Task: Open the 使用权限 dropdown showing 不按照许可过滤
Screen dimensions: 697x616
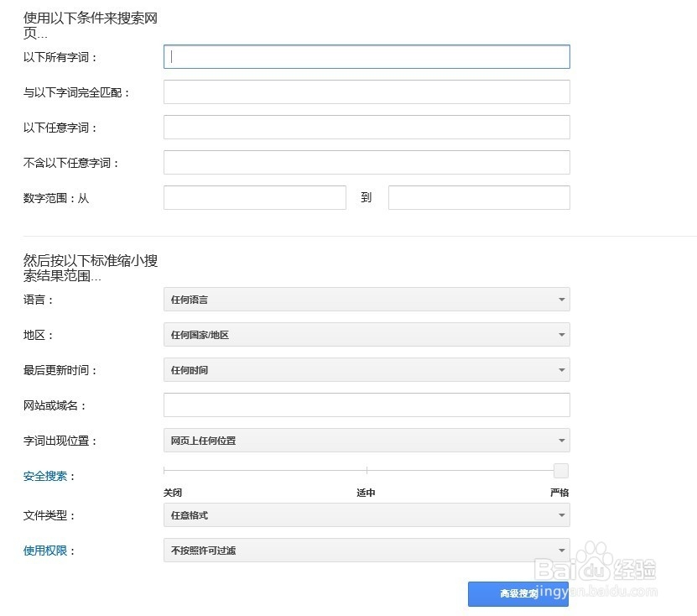Action: coord(366,551)
